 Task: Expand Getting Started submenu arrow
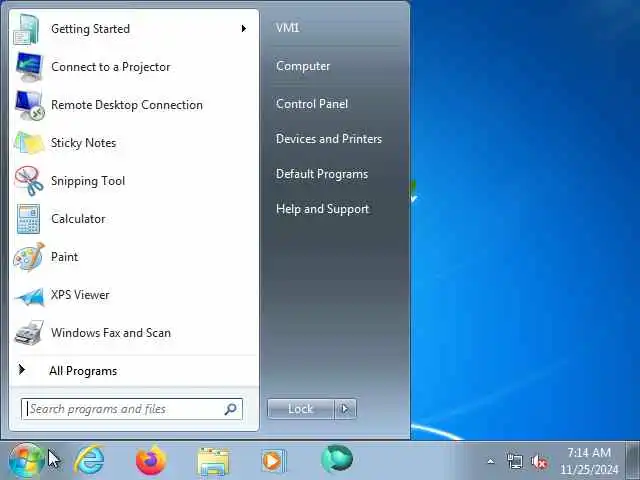pos(244,29)
